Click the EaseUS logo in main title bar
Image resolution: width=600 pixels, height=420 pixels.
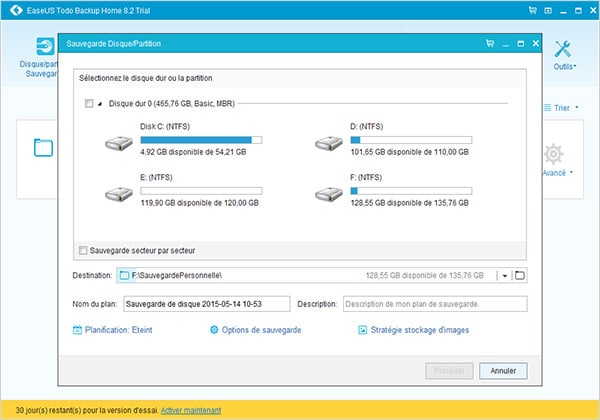click(x=16, y=10)
